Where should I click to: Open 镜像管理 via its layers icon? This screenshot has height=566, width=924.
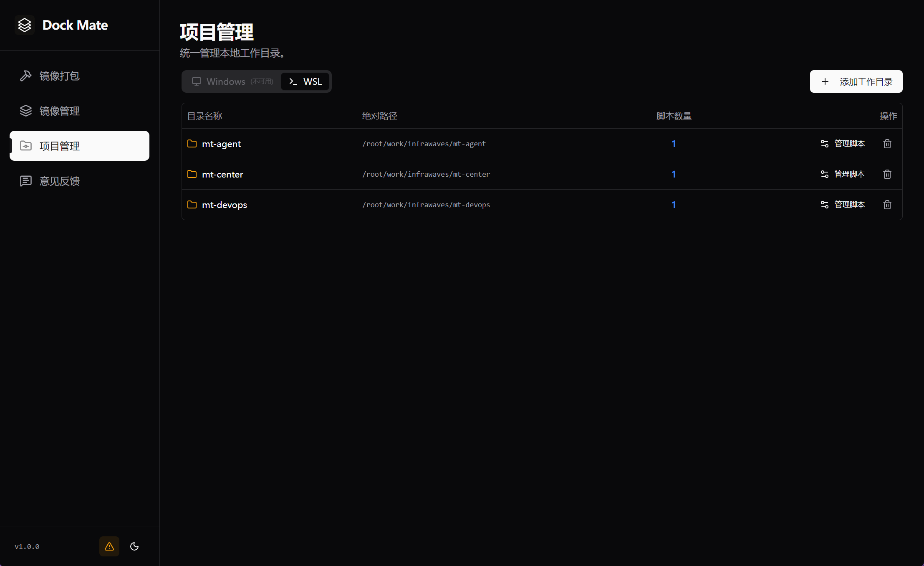pos(25,111)
